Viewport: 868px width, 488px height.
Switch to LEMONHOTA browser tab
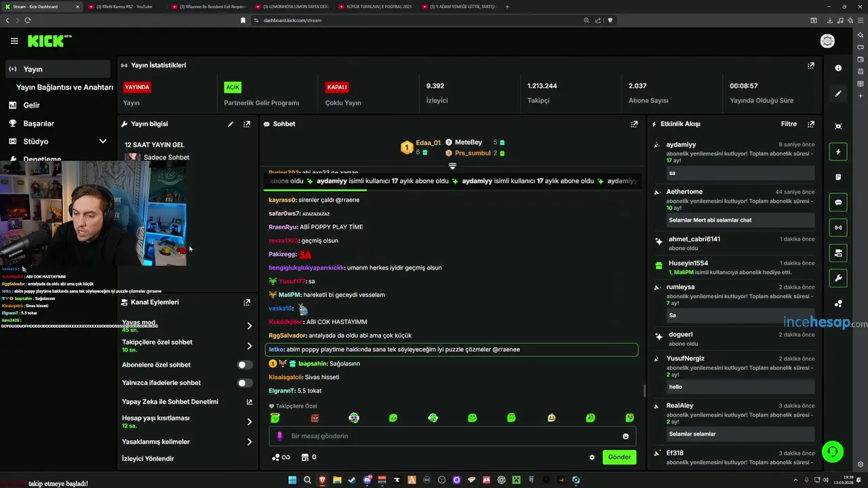(293, 7)
